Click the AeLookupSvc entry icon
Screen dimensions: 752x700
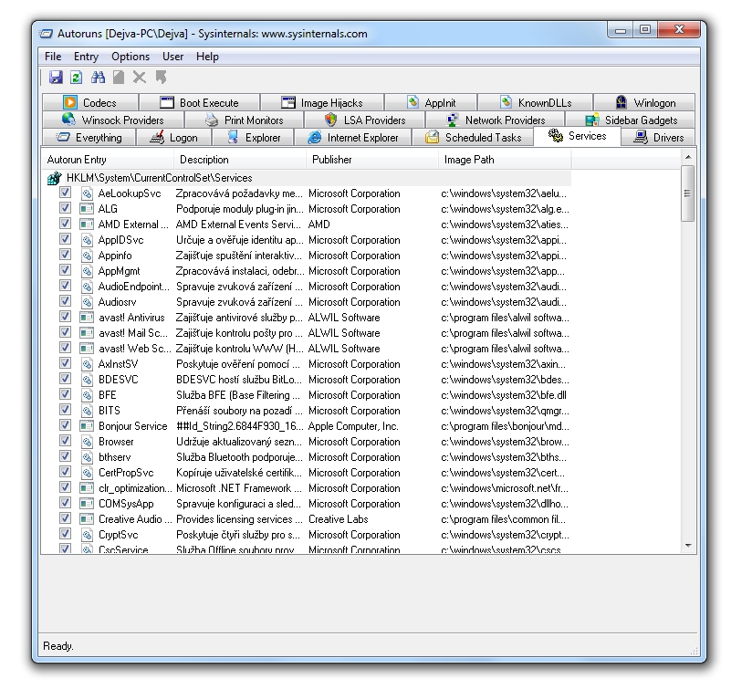(x=87, y=193)
